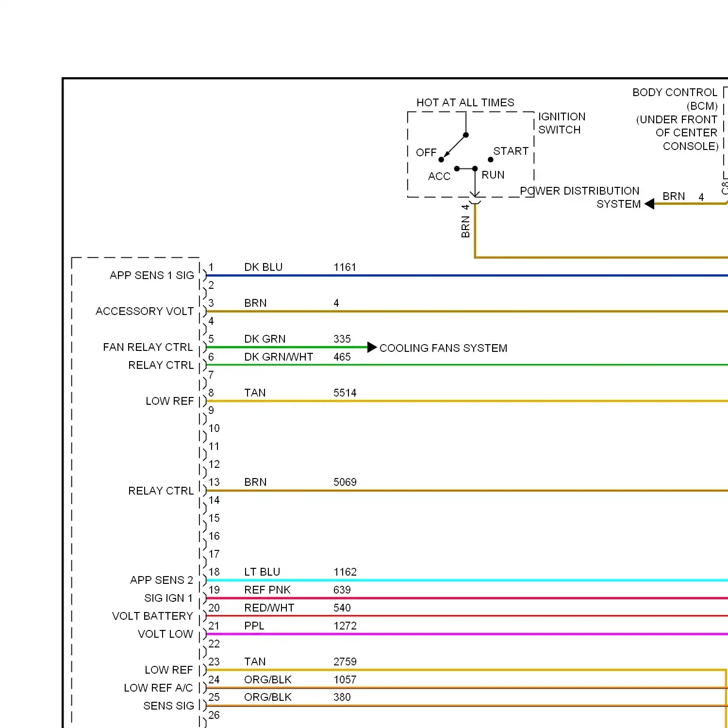
Task: Click the REF PNK wire color label
Action: coord(267,590)
